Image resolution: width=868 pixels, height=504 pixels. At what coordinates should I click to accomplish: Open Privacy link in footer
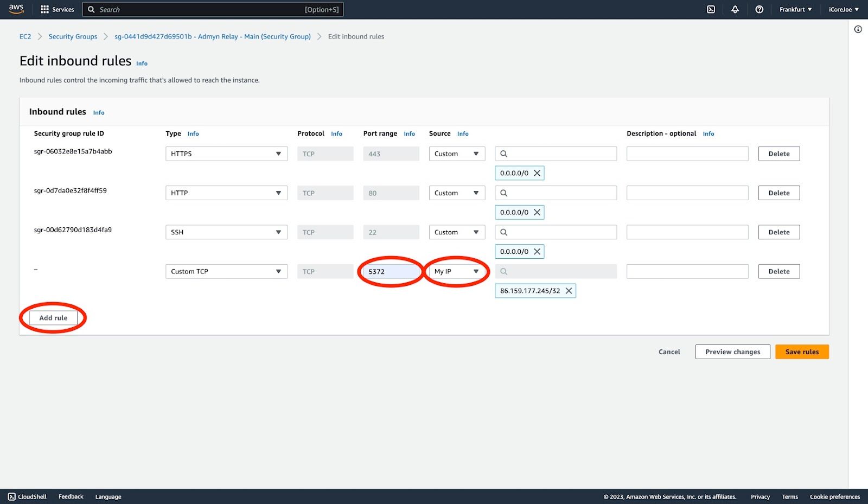click(760, 496)
